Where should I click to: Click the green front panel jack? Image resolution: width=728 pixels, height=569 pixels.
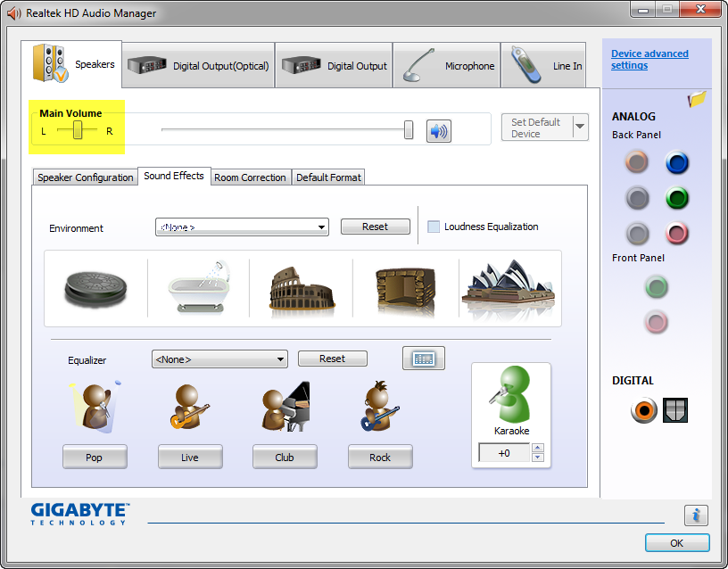657,287
